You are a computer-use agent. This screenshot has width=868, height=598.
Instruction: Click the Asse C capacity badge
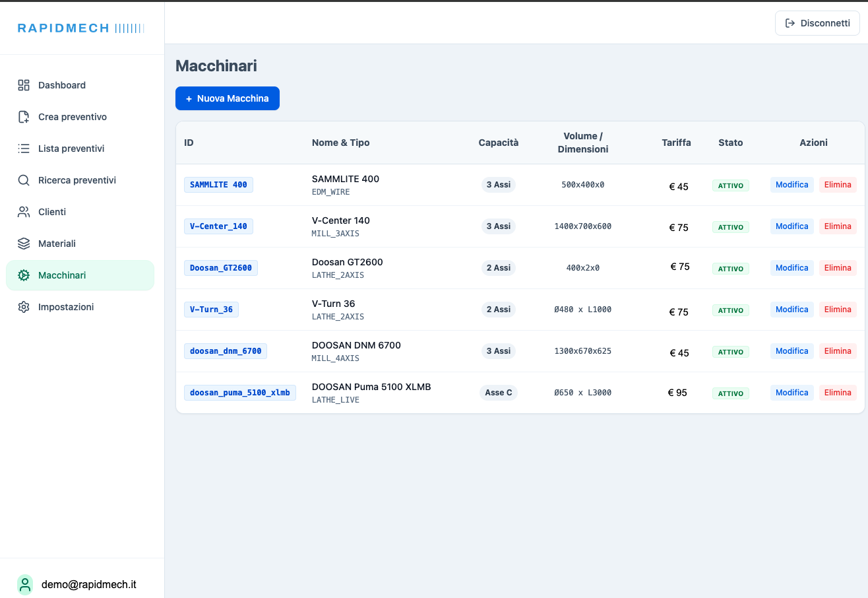(x=499, y=393)
